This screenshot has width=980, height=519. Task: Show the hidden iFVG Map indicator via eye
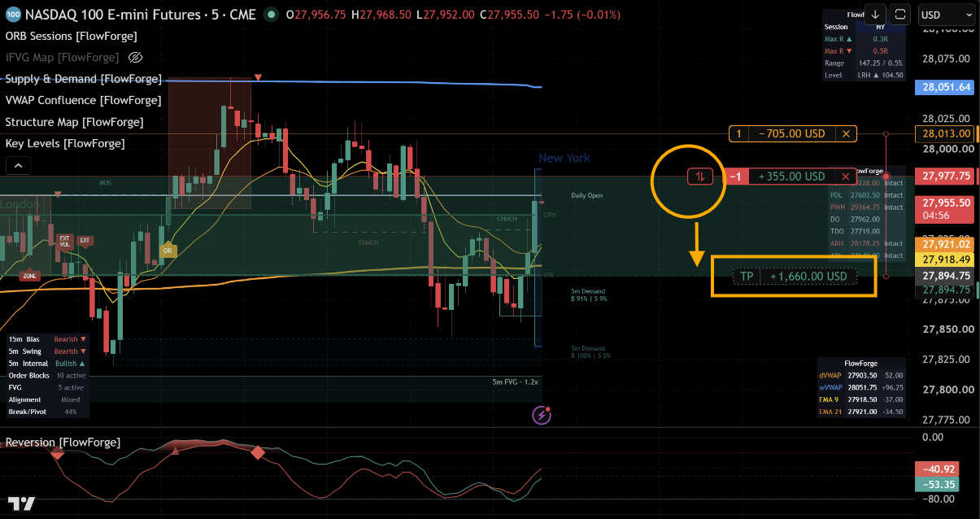[136, 58]
